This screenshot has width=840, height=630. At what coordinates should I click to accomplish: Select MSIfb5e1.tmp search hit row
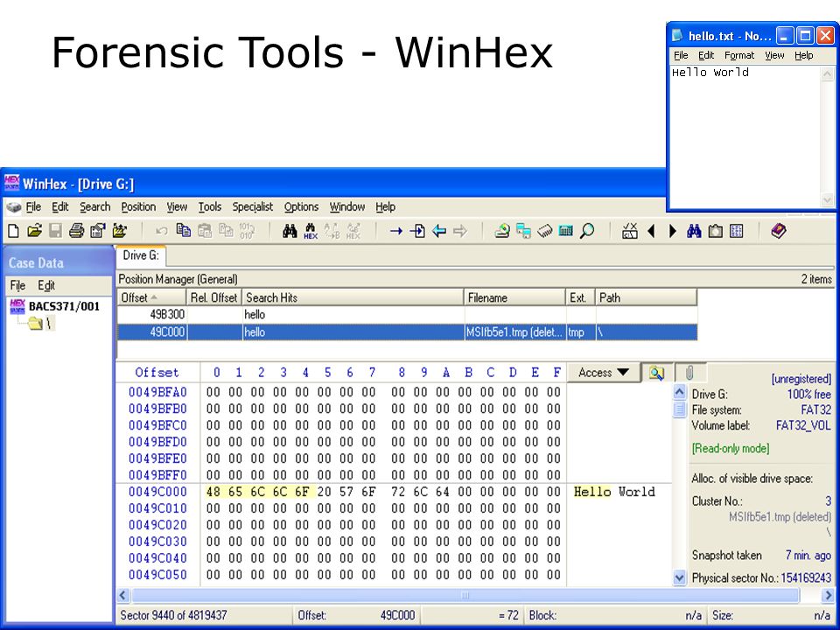(407, 332)
